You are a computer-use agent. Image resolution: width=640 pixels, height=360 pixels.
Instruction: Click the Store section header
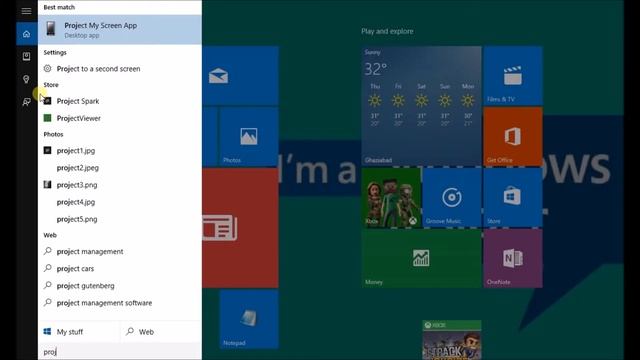tap(51, 84)
